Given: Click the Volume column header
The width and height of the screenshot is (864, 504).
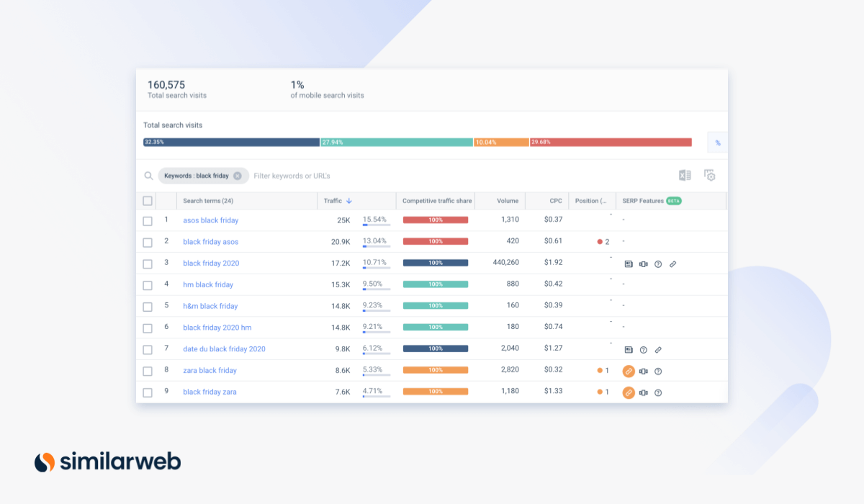Looking at the screenshot, I should 507,201.
